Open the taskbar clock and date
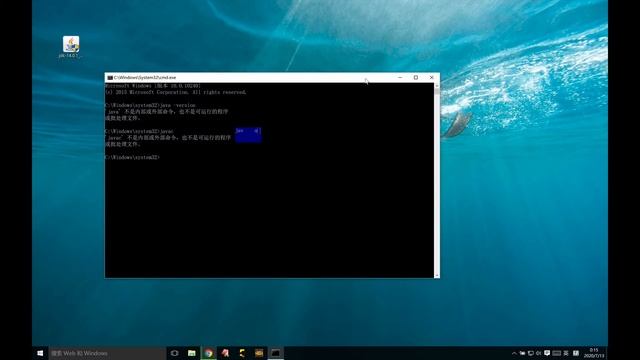Screen dimensions: 640x360 pyautogui.click(x=594, y=353)
